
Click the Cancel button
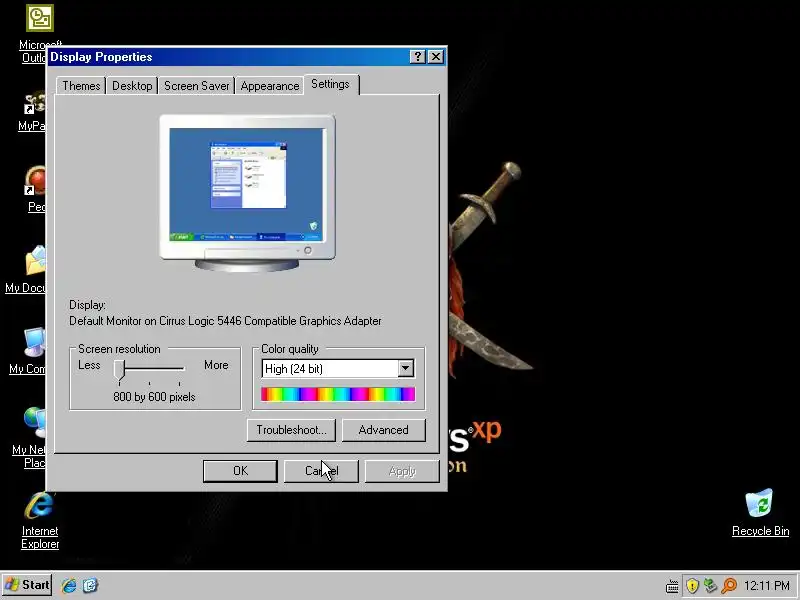(x=321, y=471)
